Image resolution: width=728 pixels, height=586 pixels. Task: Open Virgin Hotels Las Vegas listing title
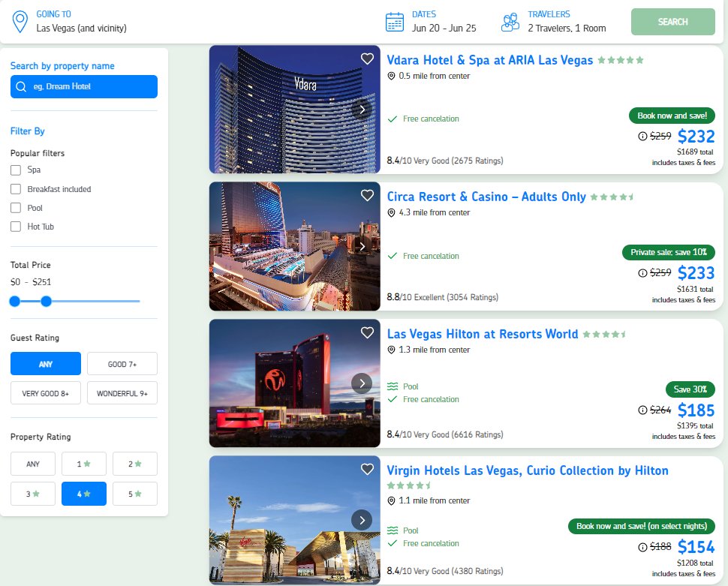pyautogui.click(x=528, y=470)
